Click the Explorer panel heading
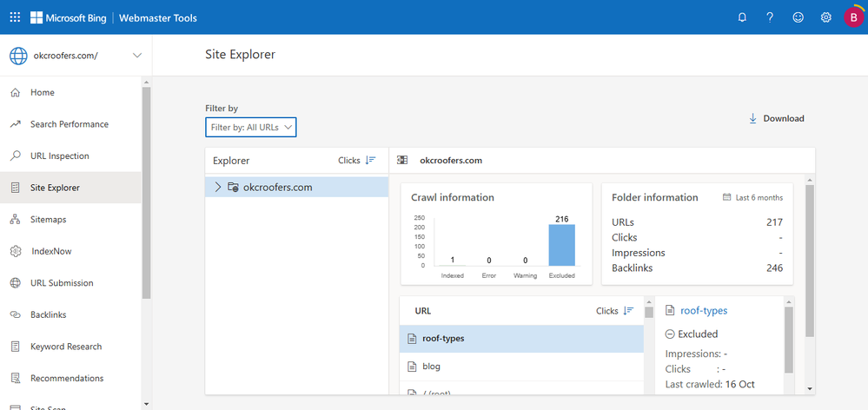 pyautogui.click(x=231, y=161)
